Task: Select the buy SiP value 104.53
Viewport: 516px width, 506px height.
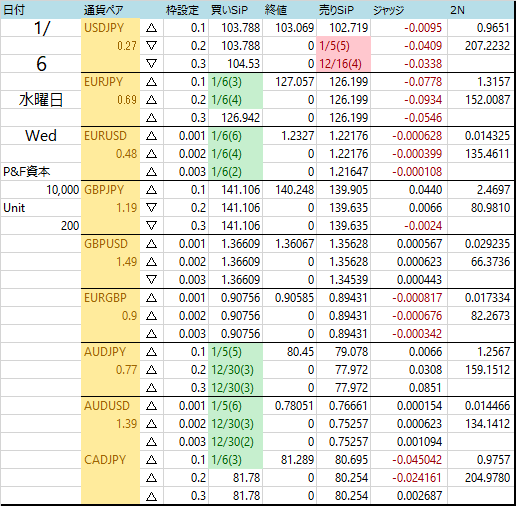Action: point(244,64)
